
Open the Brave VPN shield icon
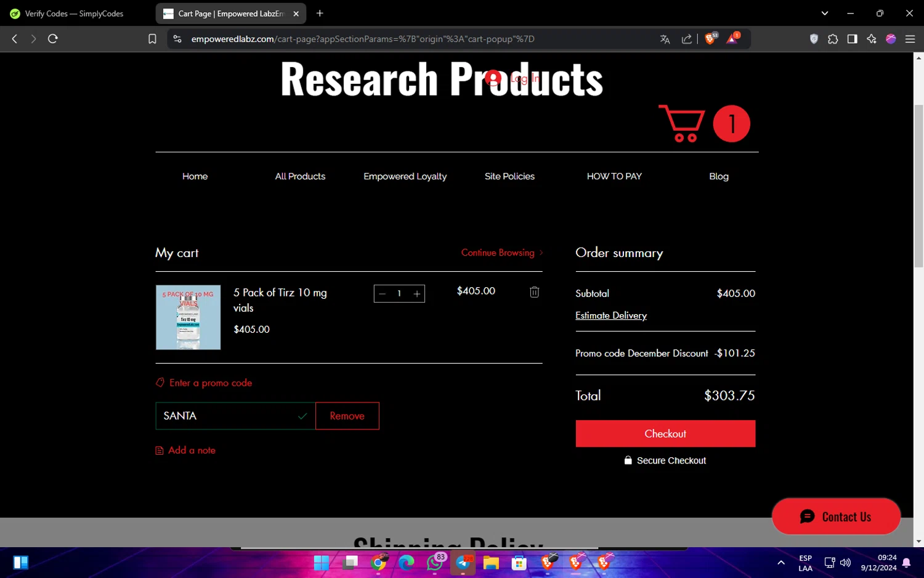coord(814,39)
